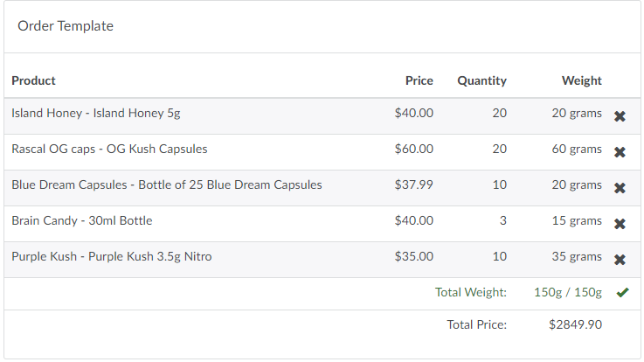Remove Blue Dream Capsules from order

[x=620, y=188]
